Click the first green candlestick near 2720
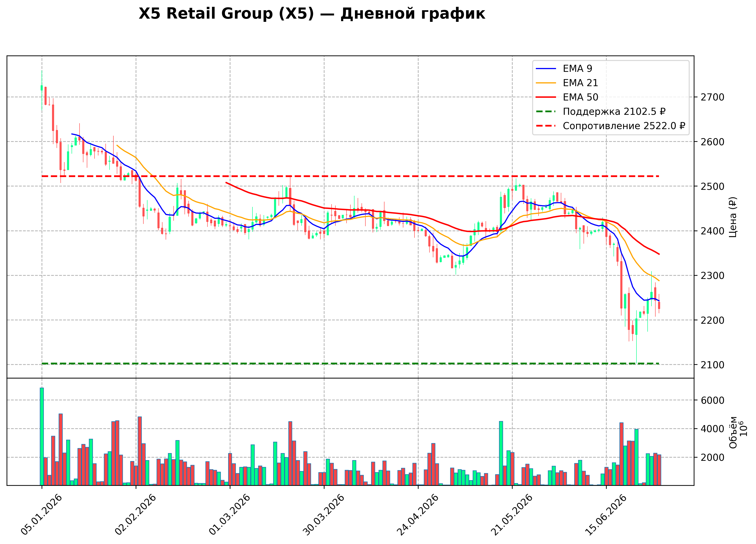This screenshot has height=544, width=756. (x=42, y=88)
